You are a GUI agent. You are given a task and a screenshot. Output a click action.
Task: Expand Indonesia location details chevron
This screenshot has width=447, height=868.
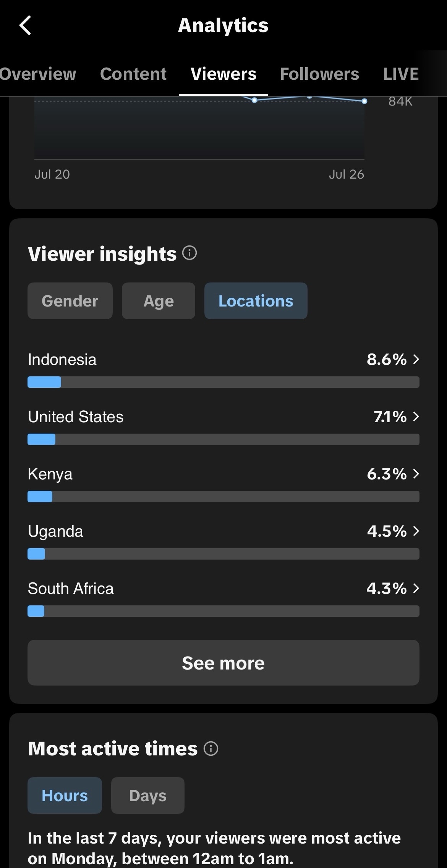pyautogui.click(x=416, y=359)
